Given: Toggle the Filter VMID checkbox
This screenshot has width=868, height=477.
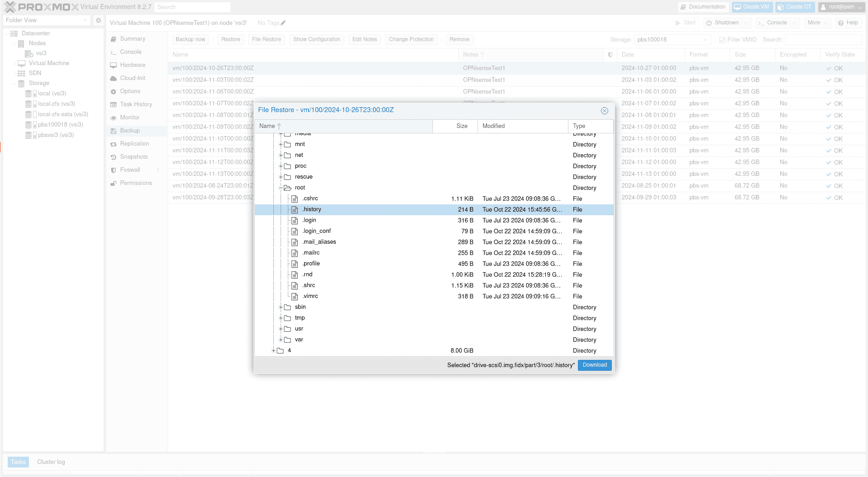Looking at the screenshot, I should point(722,40).
